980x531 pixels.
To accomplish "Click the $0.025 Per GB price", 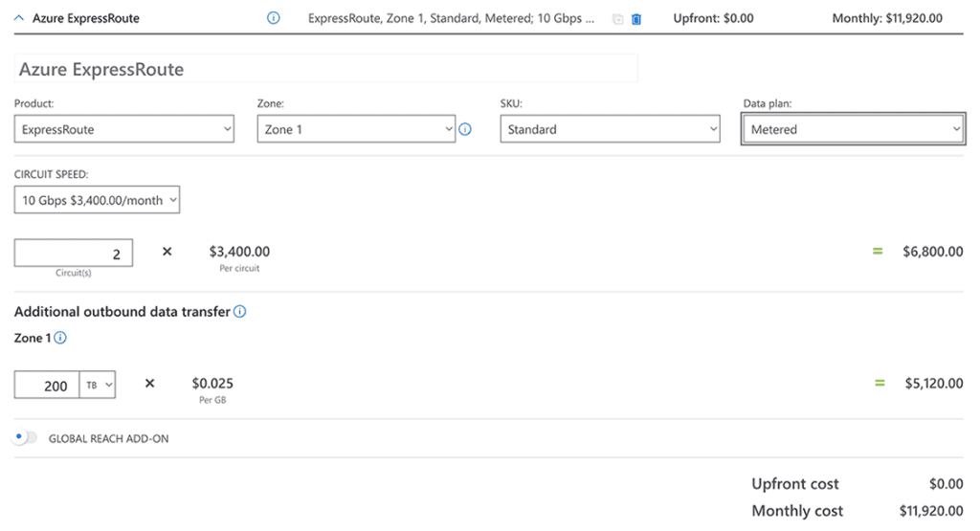I will [212, 383].
